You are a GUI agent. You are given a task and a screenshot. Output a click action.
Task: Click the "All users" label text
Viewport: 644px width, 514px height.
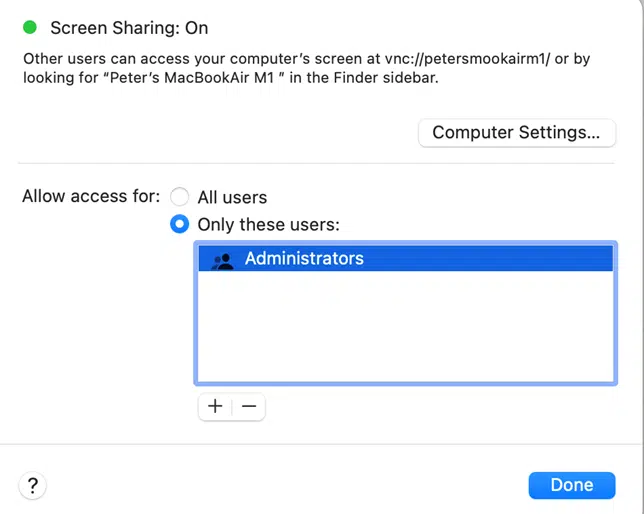[x=232, y=198]
